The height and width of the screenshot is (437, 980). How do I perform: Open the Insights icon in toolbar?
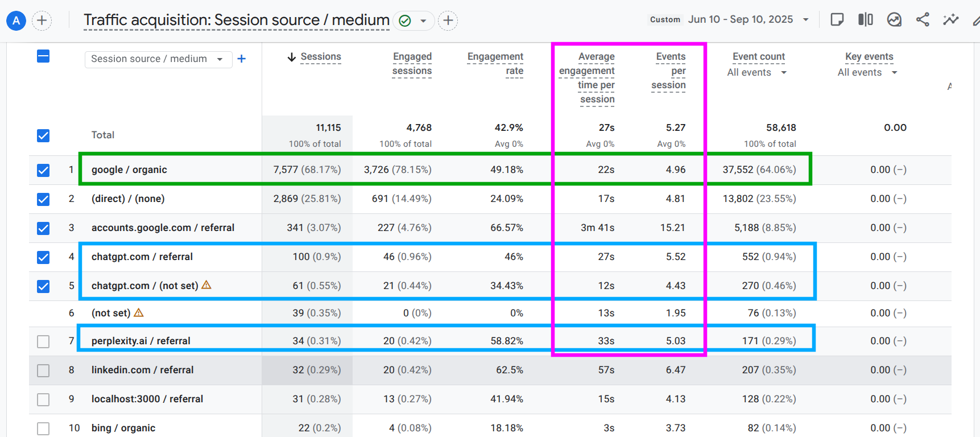894,20
